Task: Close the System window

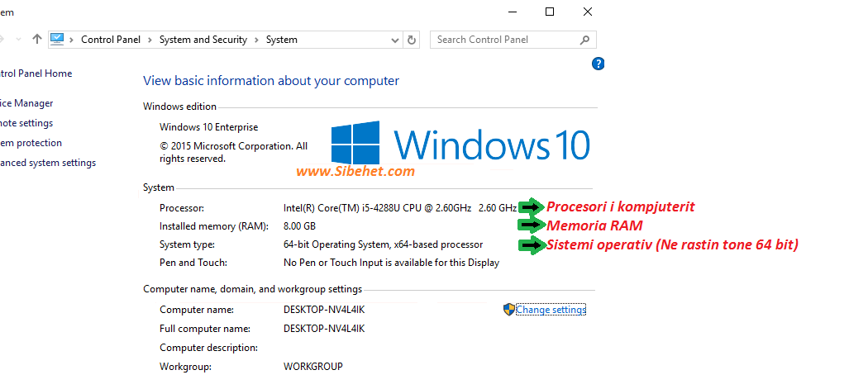Action: tap(588, 12)
